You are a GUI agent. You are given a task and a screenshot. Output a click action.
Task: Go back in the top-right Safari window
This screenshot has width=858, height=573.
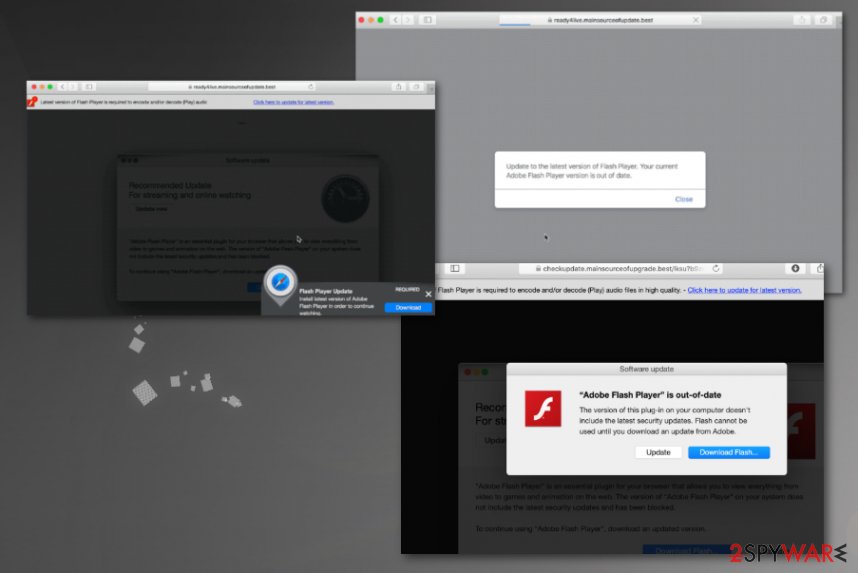tap(396, 20)
